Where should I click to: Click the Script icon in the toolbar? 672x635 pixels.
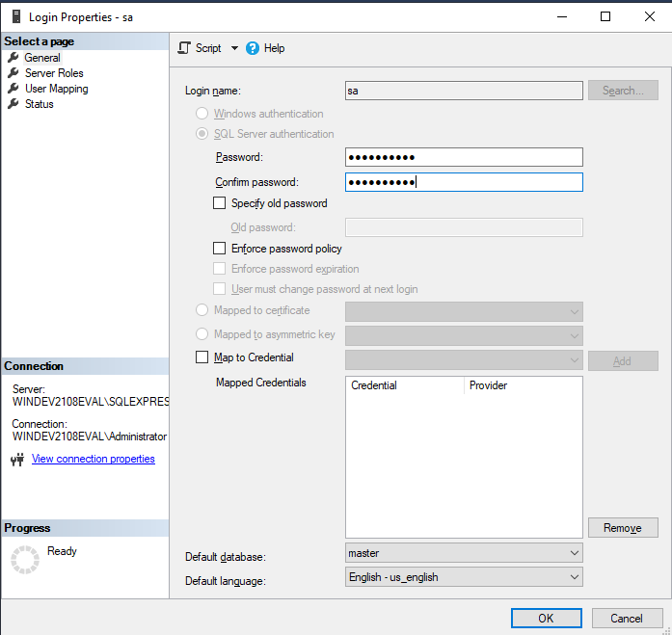pyautogui.click(x=184, y=48)
